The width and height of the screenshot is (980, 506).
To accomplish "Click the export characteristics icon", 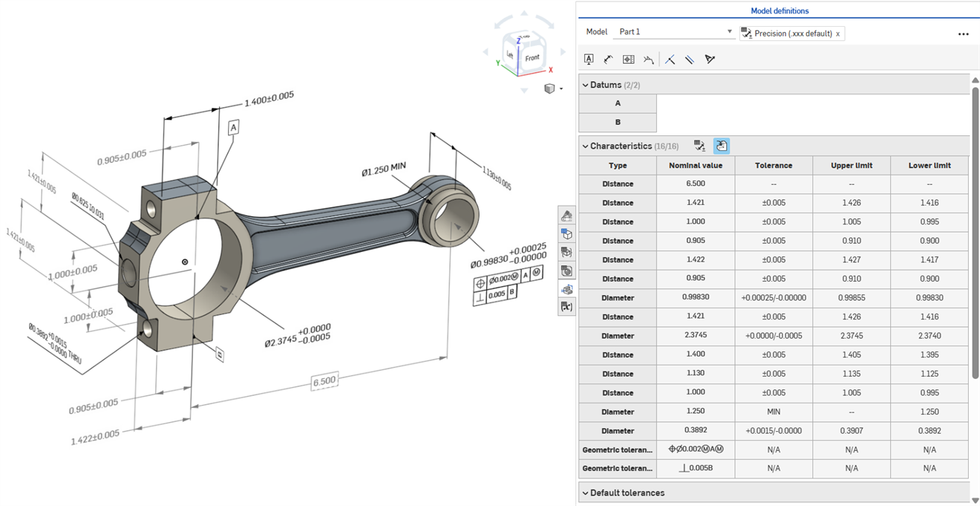I will pos(721,146).
